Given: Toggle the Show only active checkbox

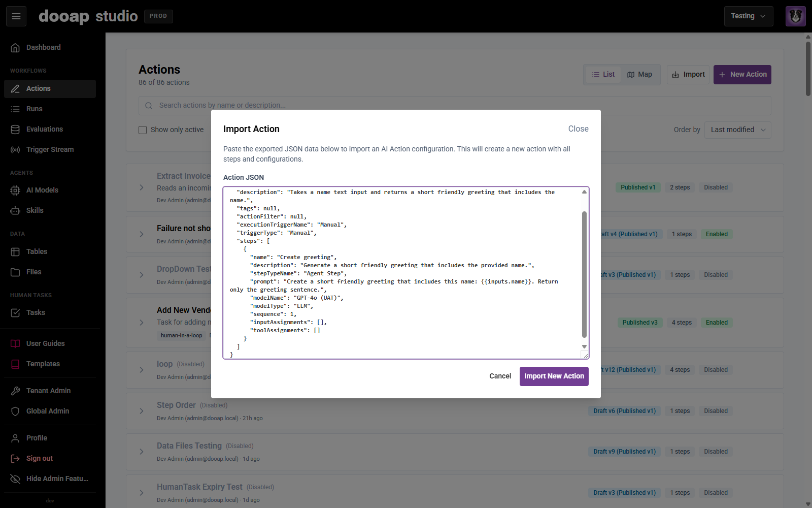Looking at the screenshot, I should (143, 130).
